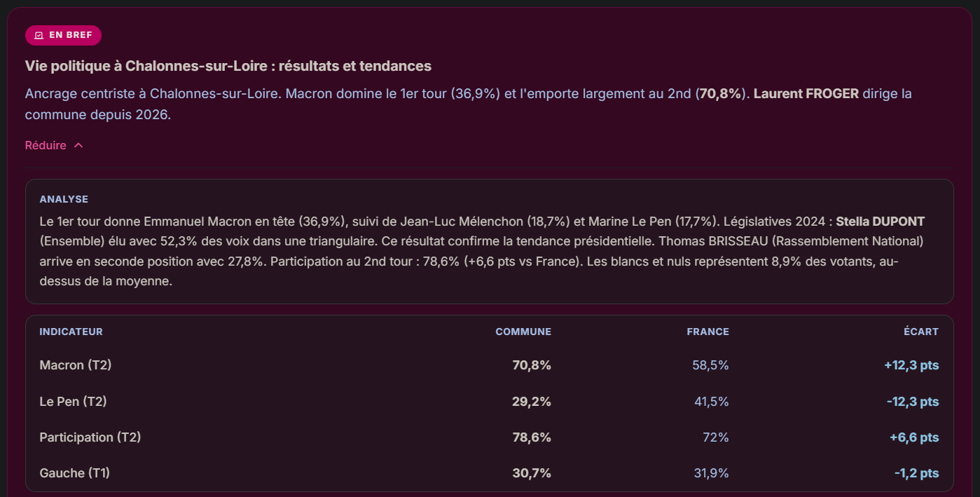Click the ÉCART column header
The width and height of the screenshot is (980, 497).
(920, 332)
